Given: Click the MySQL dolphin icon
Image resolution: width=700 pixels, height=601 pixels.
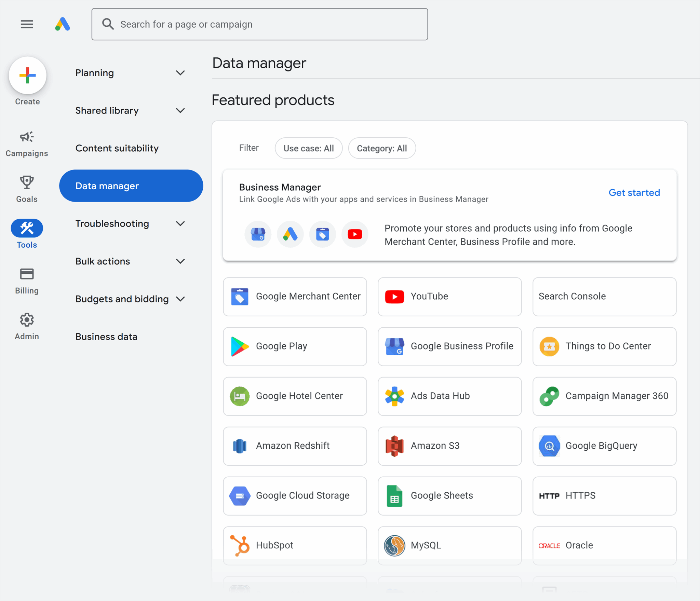Looking at the screenshot, I should [x=394, y=546].
